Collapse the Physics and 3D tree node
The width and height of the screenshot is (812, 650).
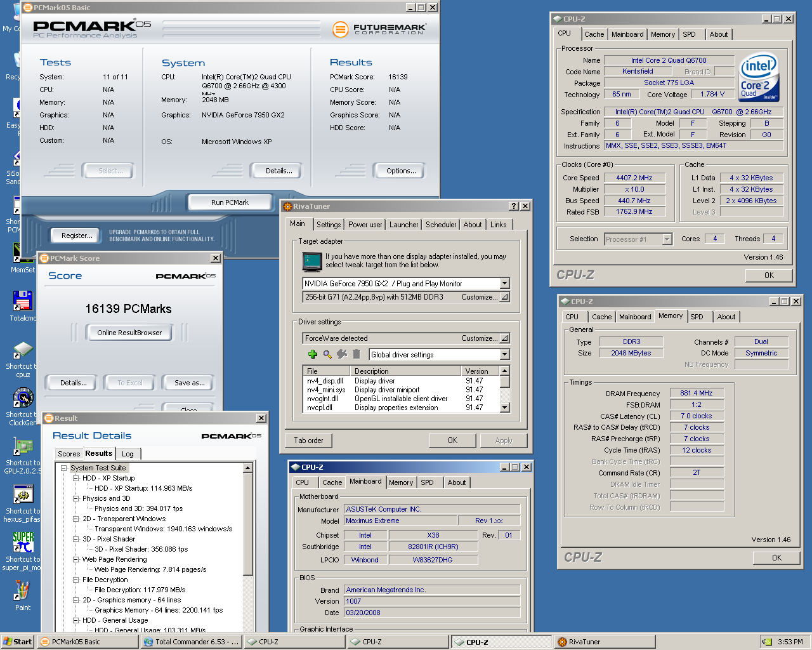[75, 498]
